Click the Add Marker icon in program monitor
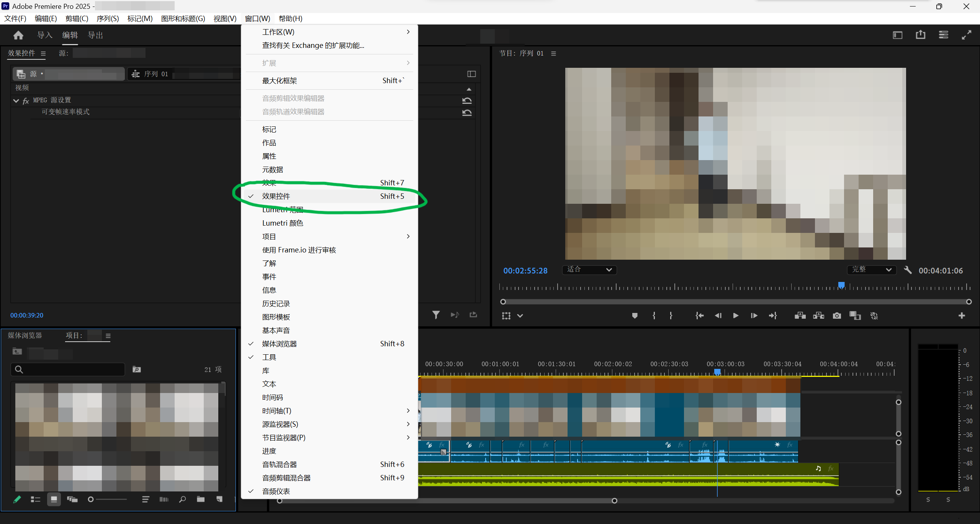The image size is (980, 524). point(635,316)
